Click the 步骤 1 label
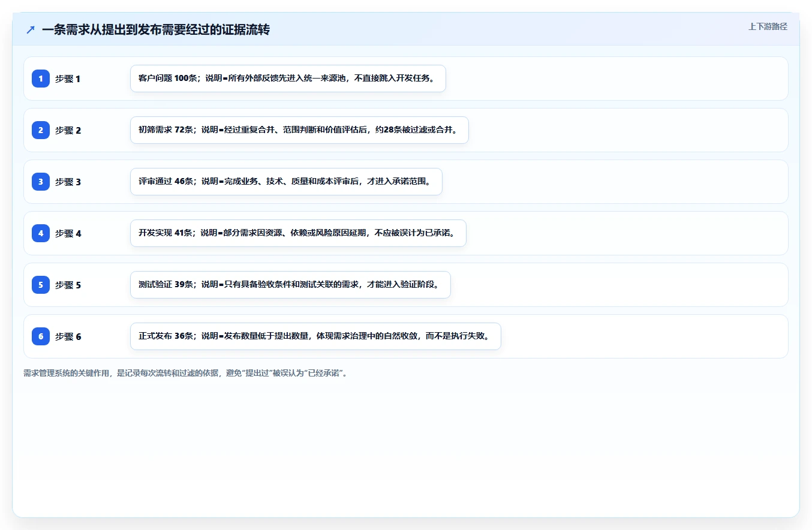 pos(68,79)
